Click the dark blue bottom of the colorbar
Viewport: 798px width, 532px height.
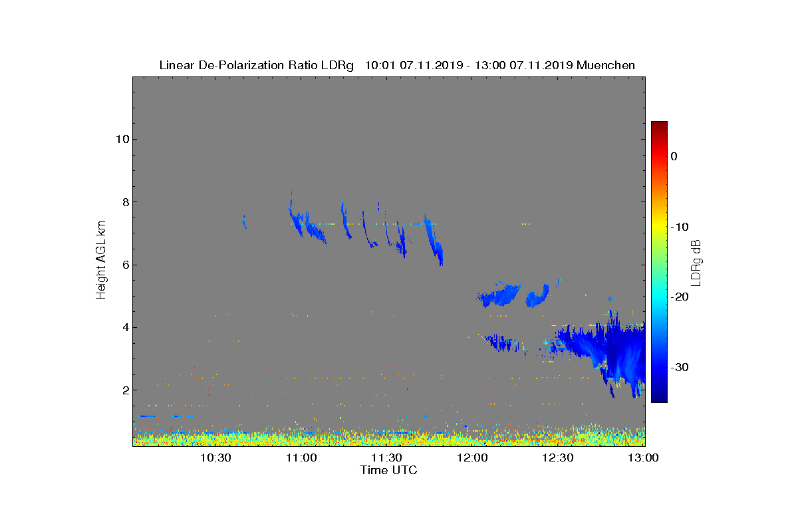coord(659,396)
